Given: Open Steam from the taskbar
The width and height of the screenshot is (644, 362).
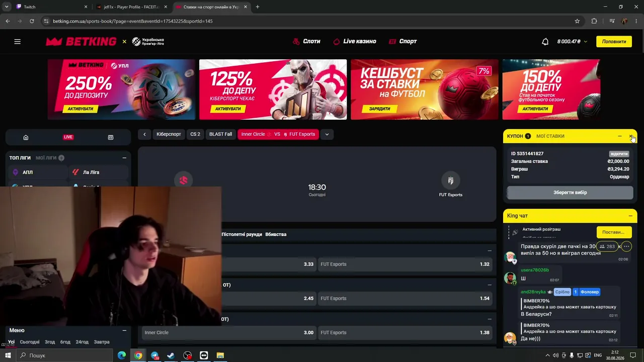Looking at the screenshot, I should click(171, 355).
